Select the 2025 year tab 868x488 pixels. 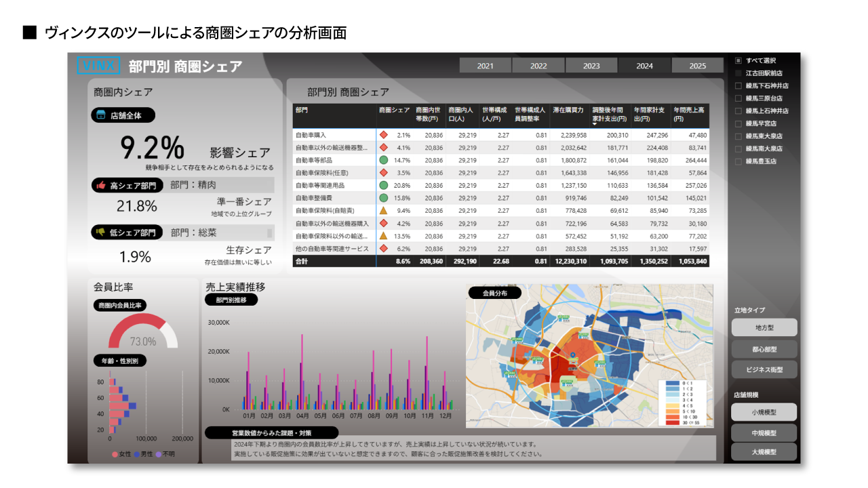point(698,66)
